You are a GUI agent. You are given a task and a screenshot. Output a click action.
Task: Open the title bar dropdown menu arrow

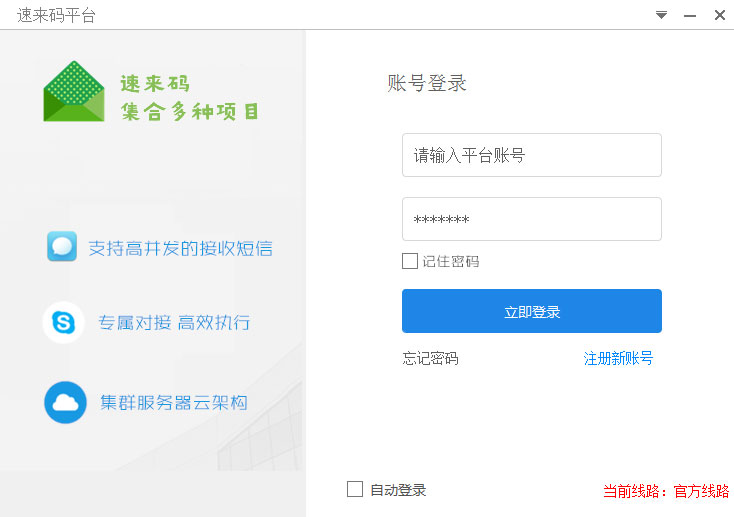(661, 15)
